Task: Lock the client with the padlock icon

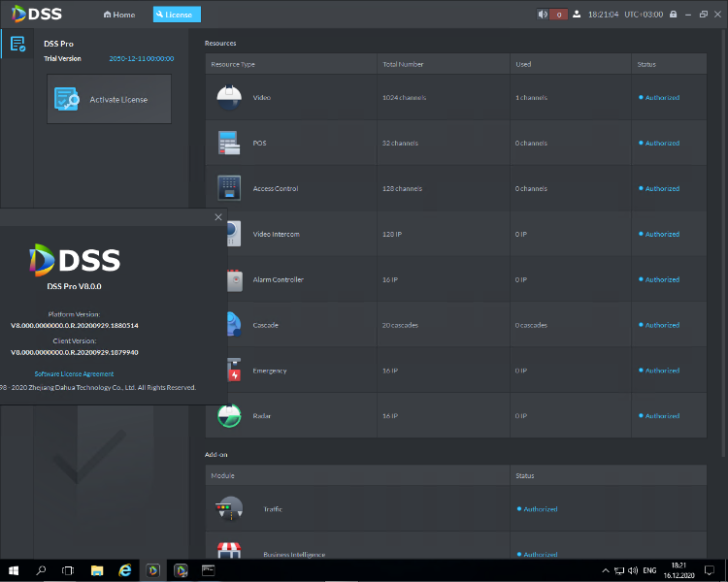Action: point(674,15)
